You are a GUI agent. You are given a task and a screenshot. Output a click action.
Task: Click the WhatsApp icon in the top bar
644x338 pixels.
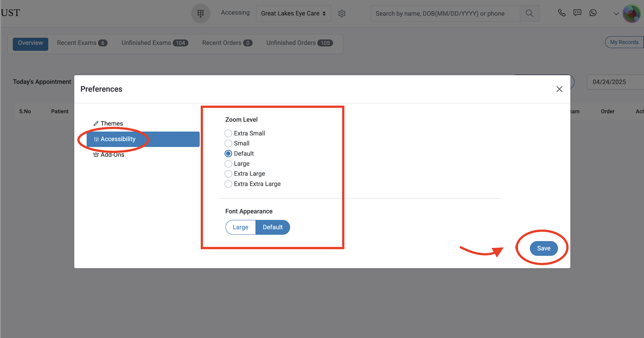click(x=593, y=13)
